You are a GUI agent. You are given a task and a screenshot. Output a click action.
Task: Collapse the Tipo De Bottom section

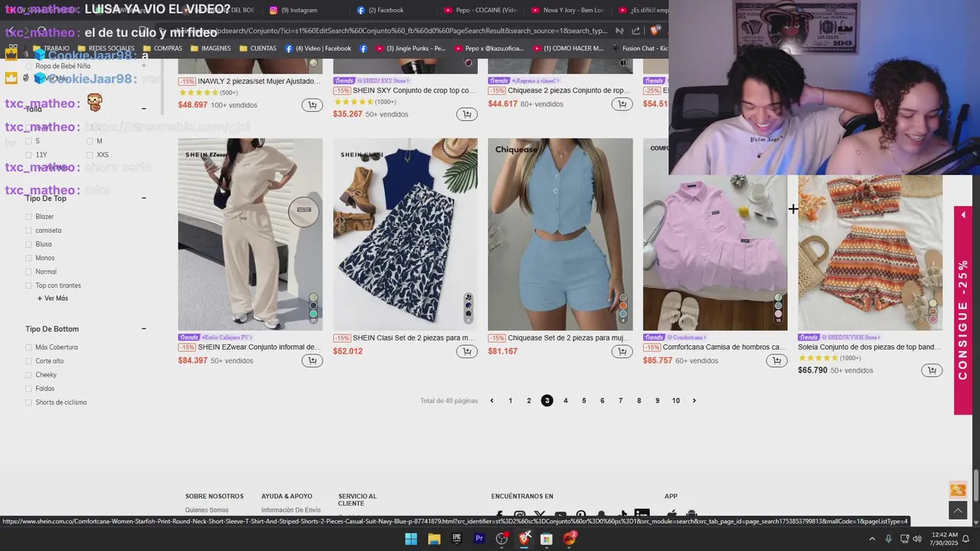(x=144, y=329)
